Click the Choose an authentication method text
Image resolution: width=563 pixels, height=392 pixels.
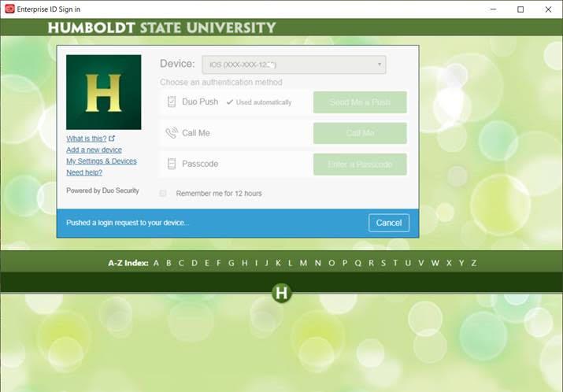coord(221,82)
